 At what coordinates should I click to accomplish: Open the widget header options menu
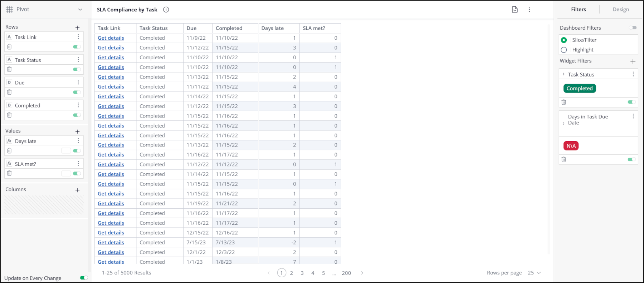tap(529, 10)
